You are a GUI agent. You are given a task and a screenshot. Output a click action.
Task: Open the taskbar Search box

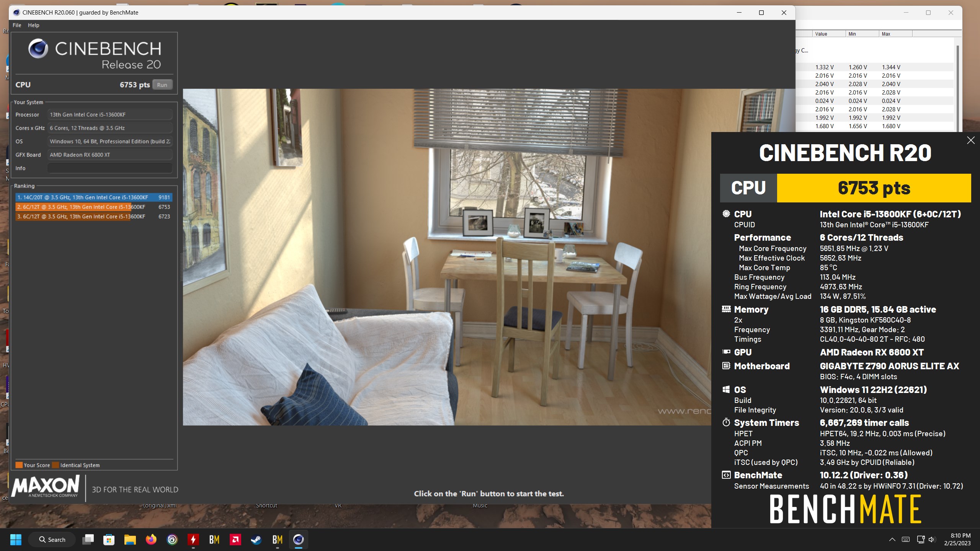52,540
